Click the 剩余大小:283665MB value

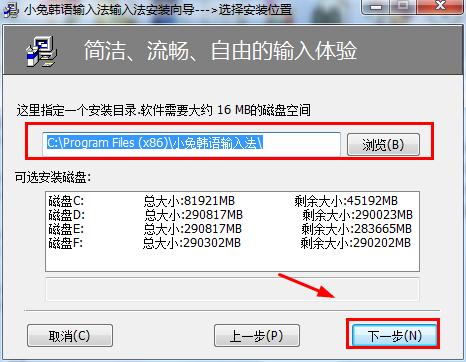pyautogui.click(x=356, y=229)
